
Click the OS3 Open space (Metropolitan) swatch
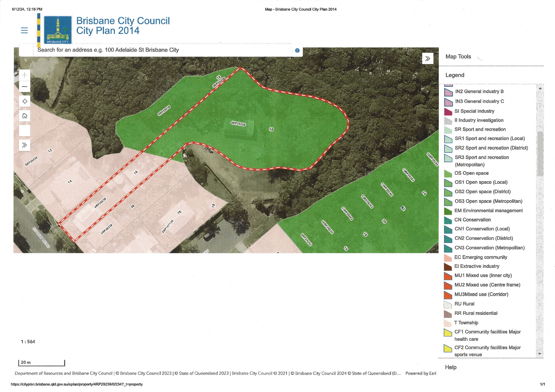click(x=448, y=202)
